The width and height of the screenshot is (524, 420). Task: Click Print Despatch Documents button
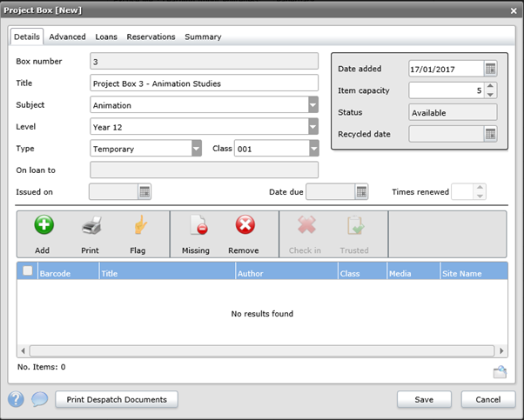[117, 400]
